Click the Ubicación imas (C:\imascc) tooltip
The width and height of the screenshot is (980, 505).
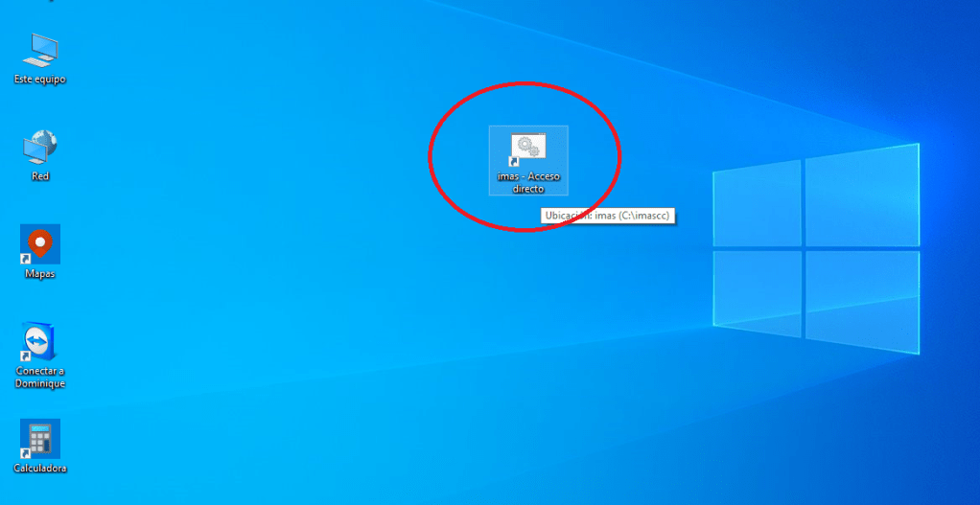(x=608, y=217)
